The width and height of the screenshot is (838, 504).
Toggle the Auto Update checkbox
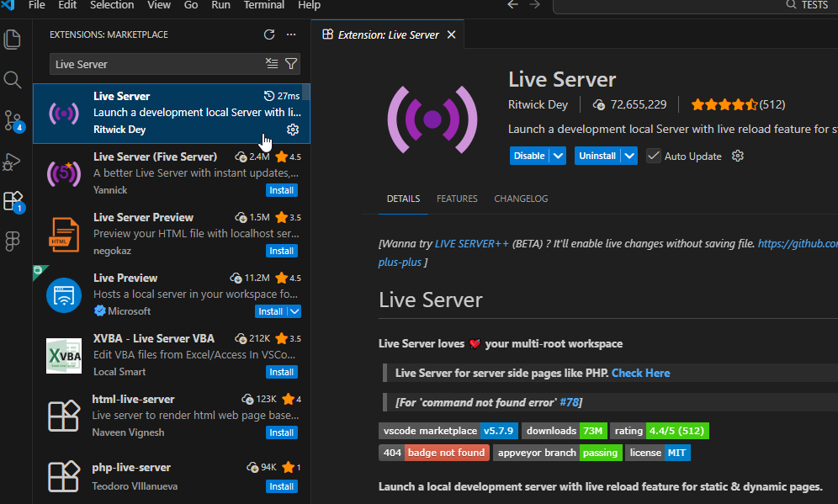pos(654,156)
